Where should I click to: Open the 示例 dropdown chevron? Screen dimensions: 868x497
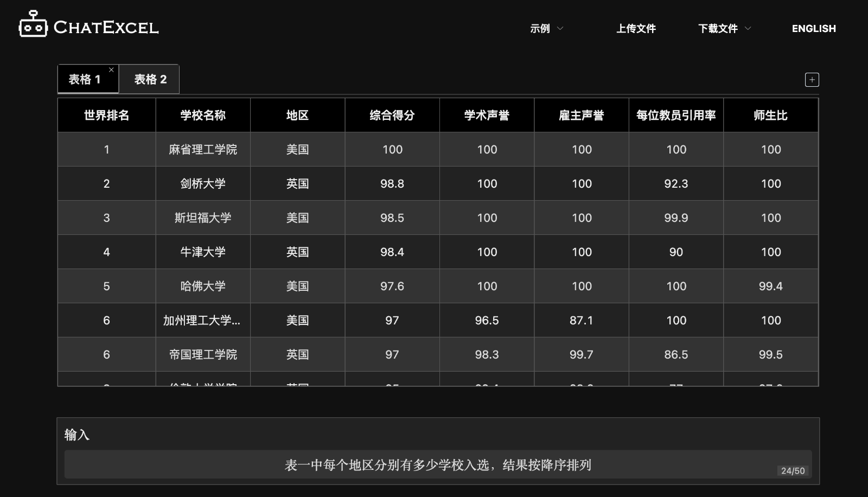point(561,28)
